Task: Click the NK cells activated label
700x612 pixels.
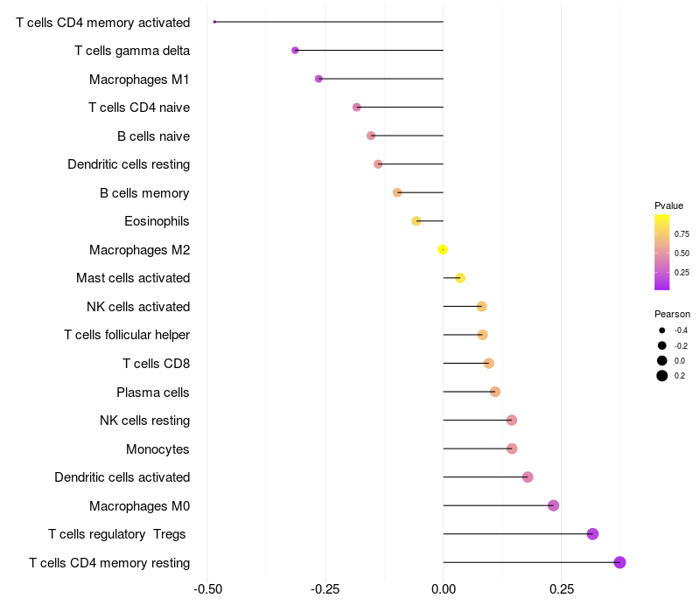Action: [138, 307]
